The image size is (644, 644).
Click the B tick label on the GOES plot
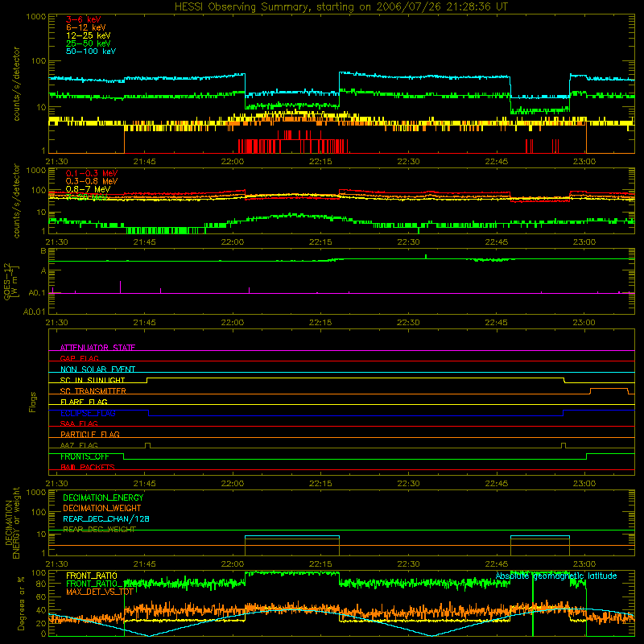(x=43, y=251)
